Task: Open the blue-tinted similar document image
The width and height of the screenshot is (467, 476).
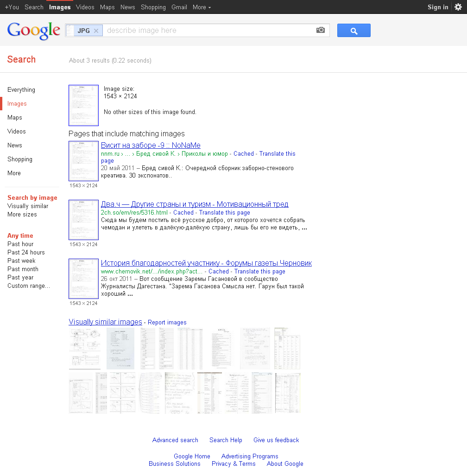Action: (120, 348)
